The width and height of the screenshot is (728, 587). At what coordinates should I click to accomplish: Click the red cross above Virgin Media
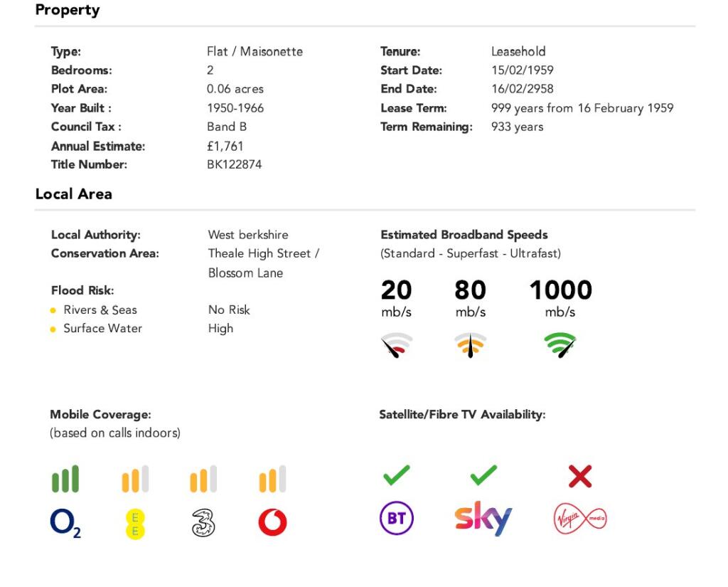pos(580,476)
